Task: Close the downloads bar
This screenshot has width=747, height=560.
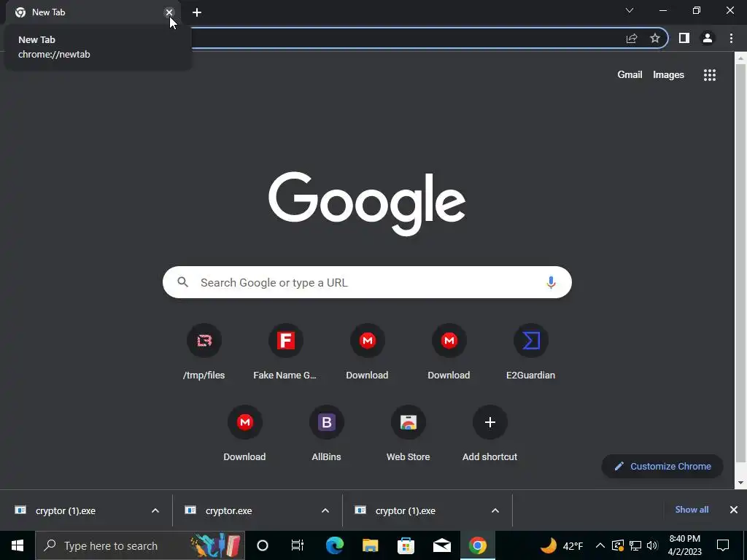Action: (x=734, y=510)
